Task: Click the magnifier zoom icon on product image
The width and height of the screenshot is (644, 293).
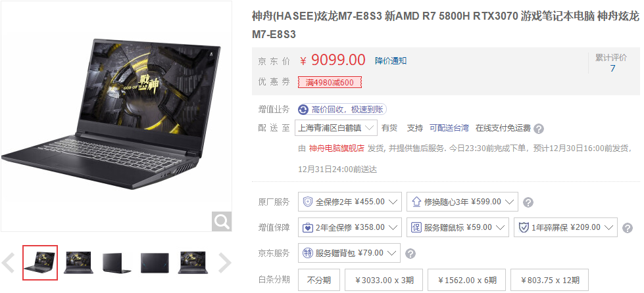Action: click(222, 221)
